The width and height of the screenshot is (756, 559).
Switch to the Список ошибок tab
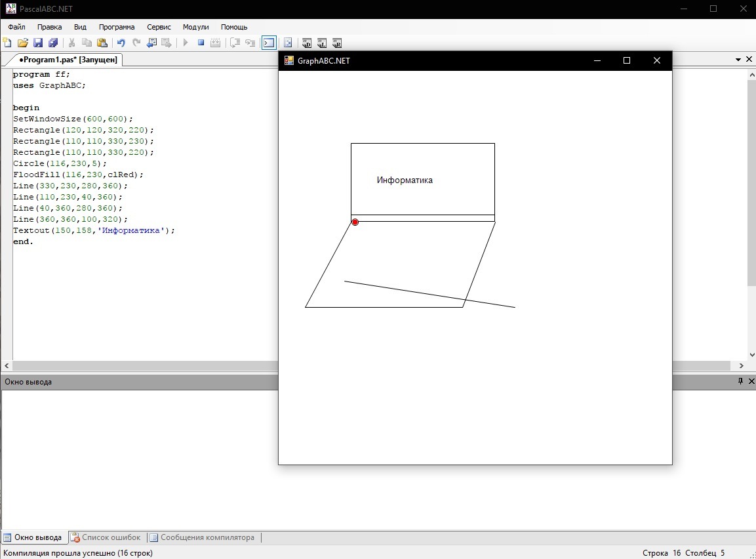(x=106, y=537)
